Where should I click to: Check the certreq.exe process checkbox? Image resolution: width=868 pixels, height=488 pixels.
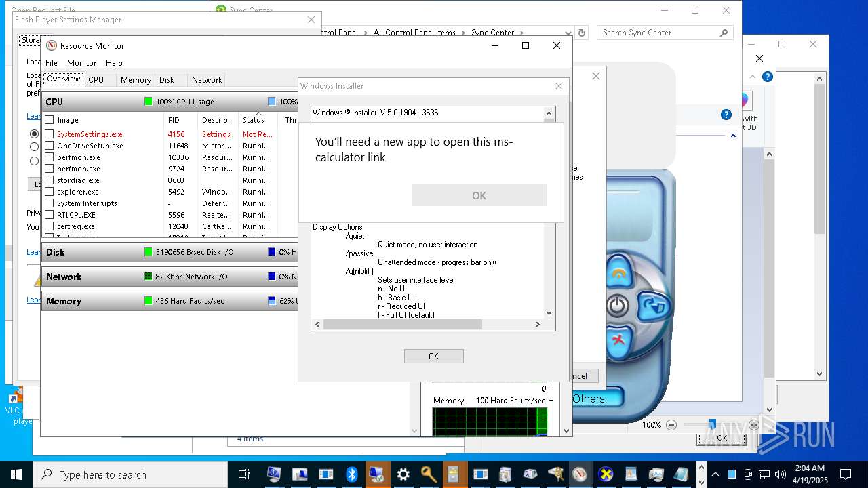50,226
